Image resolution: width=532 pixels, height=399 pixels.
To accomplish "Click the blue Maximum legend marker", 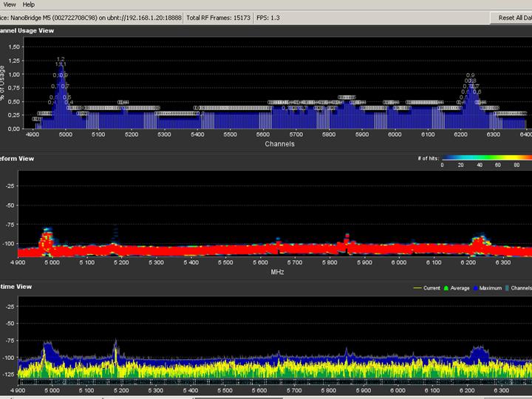I will [476, 288].
